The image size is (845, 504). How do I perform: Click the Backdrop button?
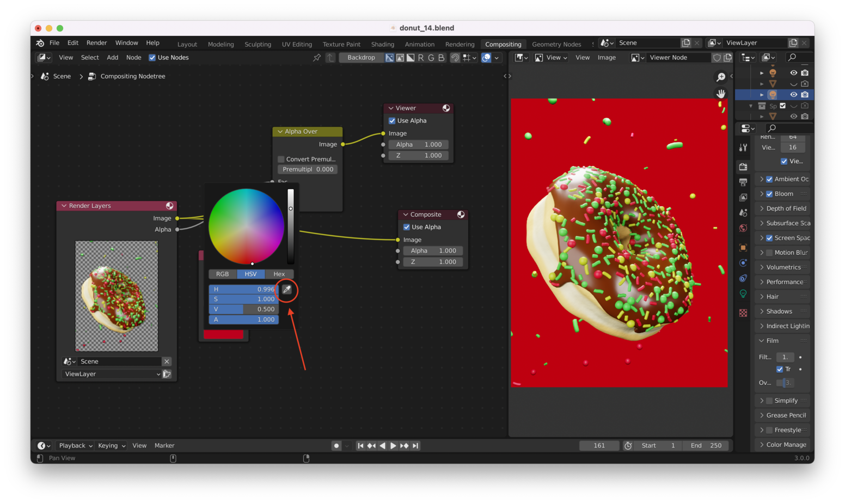click(361, 58)
